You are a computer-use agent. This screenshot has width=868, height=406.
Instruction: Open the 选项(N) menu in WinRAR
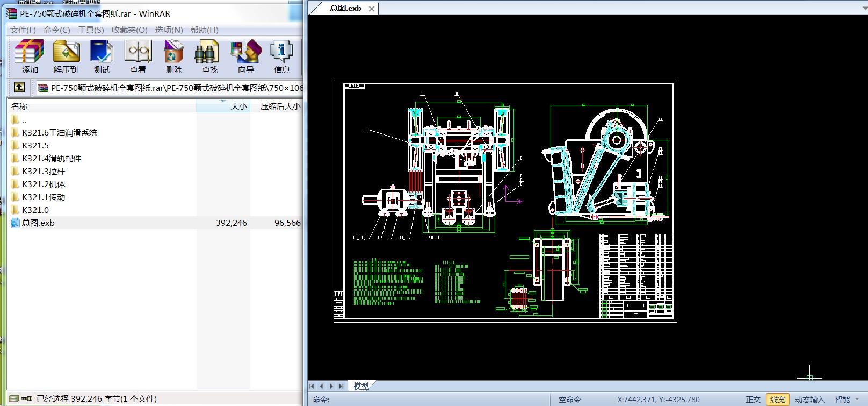click(x=169, y=30)
